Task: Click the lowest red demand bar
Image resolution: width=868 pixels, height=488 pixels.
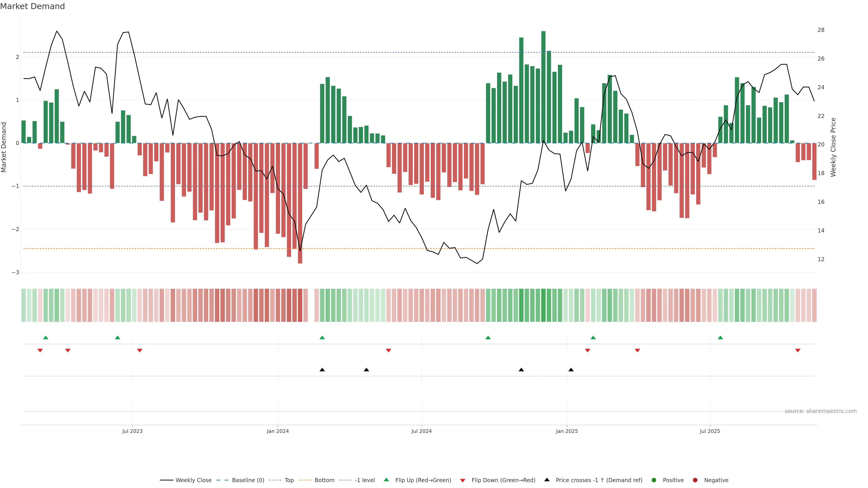Action: coord(300,203)
